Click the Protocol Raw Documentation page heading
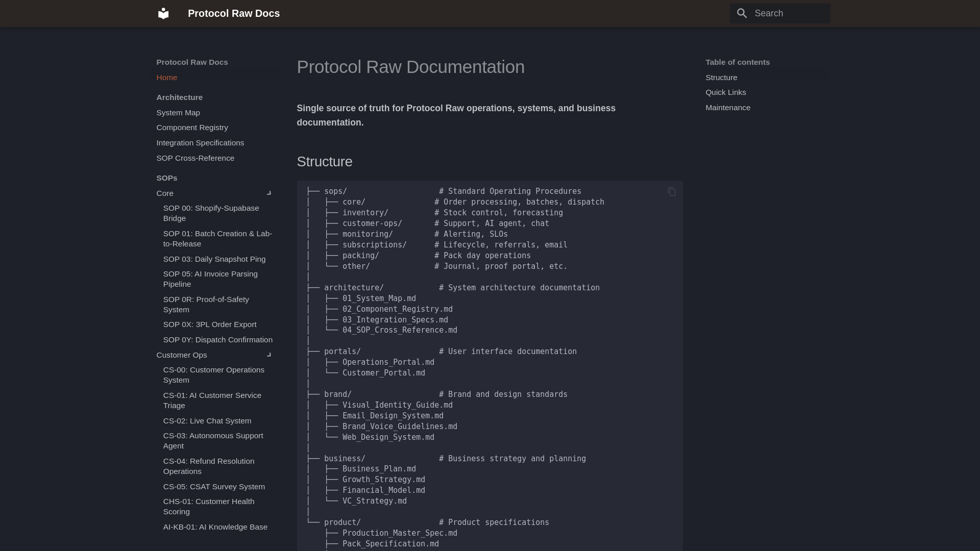This screenshot has height=551, width=980. coord(411,67)
